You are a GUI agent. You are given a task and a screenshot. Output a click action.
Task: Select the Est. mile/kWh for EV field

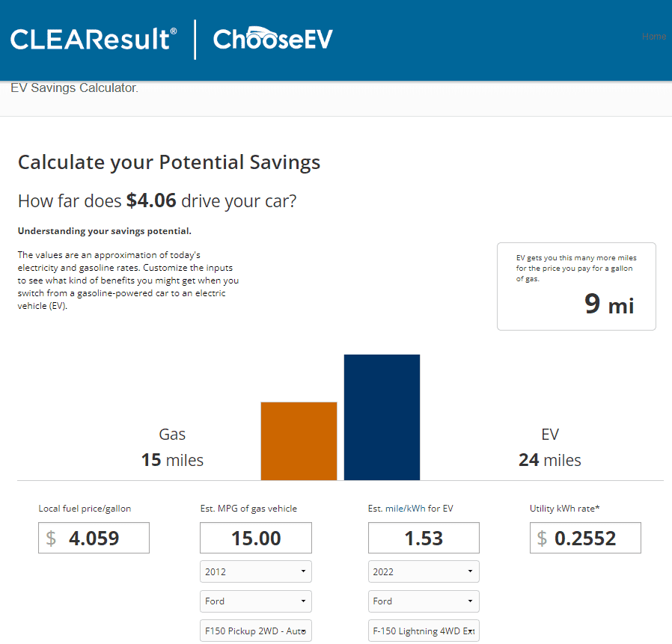(x=424, y=538)
